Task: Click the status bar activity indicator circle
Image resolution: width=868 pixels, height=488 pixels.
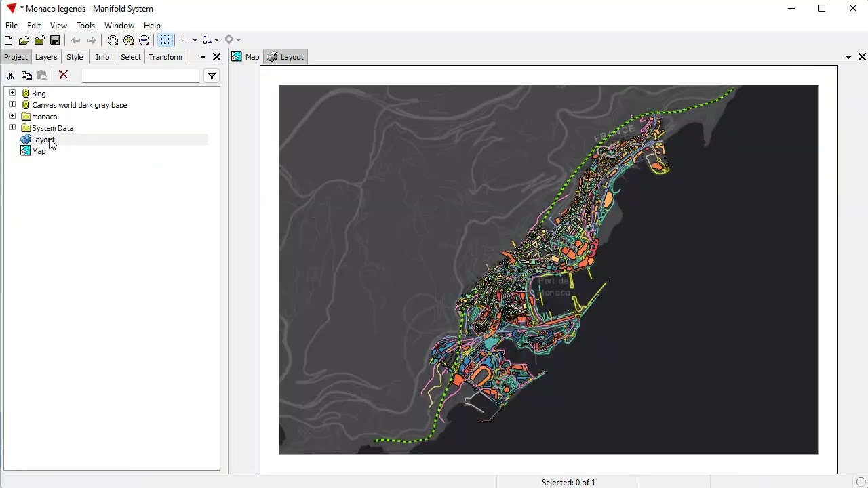Action: [862, 482]
